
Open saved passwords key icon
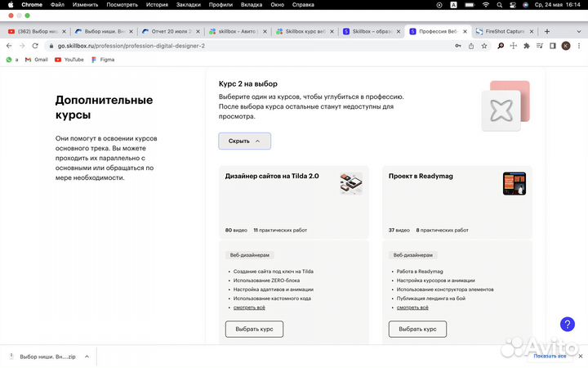coord(458,46)
